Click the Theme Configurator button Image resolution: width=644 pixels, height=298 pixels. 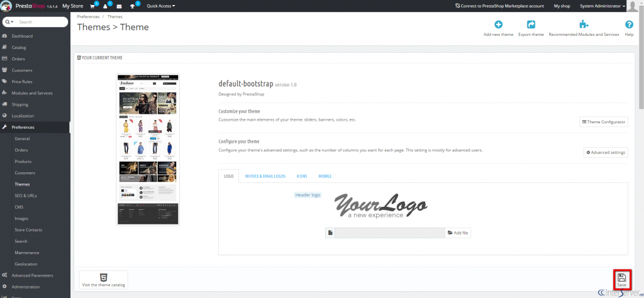point(603,122)
